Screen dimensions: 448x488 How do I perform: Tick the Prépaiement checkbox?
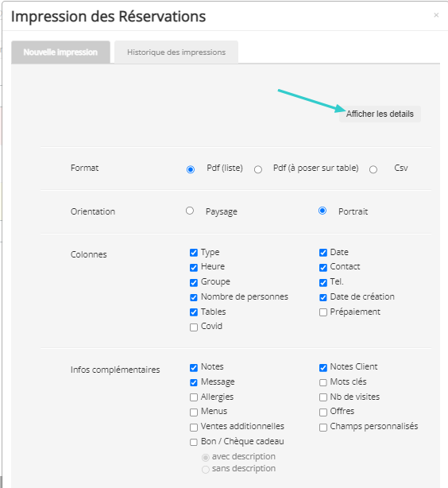(323, 312)
